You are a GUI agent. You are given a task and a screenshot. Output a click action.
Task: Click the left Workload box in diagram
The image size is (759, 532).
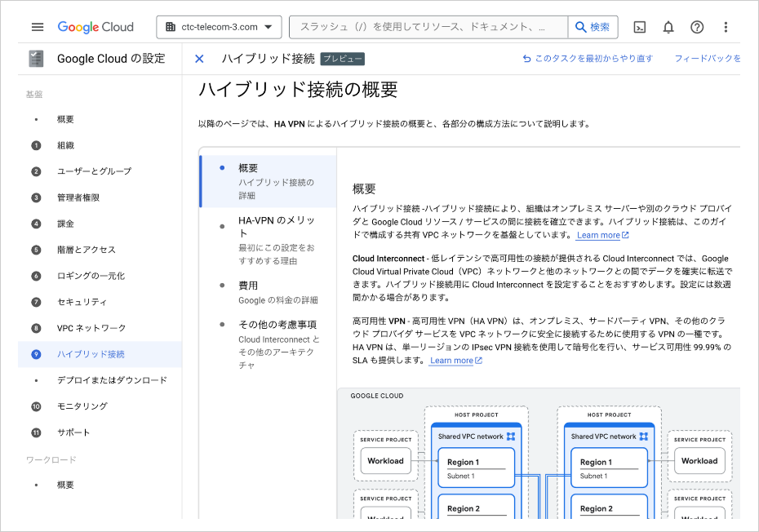pyautogui.click(x=386, y=461)
